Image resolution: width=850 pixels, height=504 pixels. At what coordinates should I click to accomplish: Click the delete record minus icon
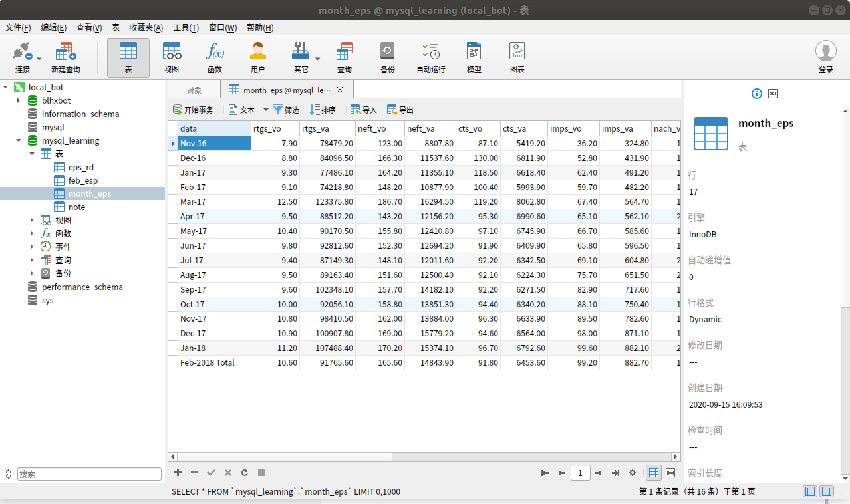click(194, 473)
